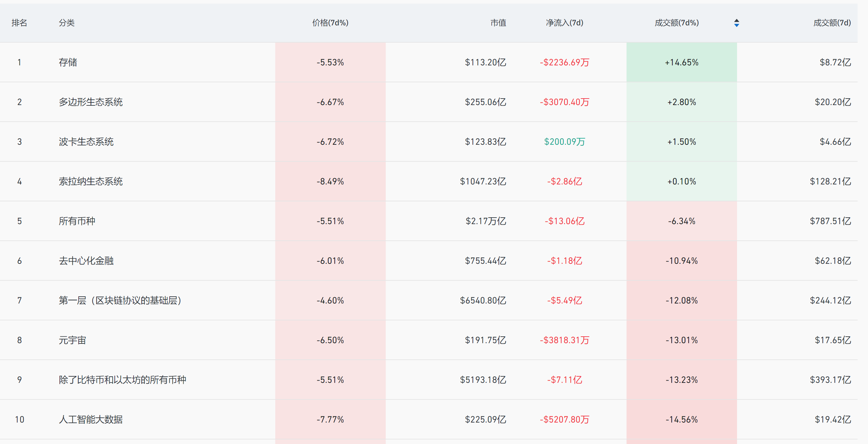This screenshot has width=868, height=444.
Task: Click market cap $255.06亿
Action: (x=486, y=102)
